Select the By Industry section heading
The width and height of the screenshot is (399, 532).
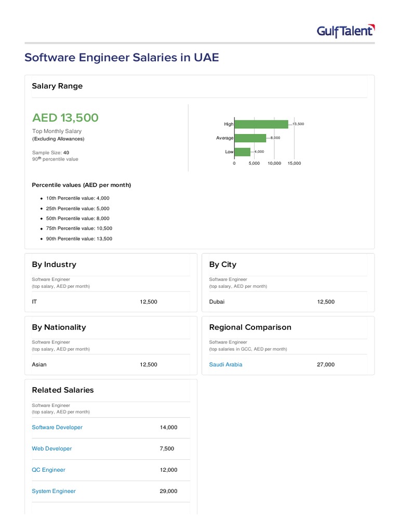pyautogui.click(x=54, y=264)
